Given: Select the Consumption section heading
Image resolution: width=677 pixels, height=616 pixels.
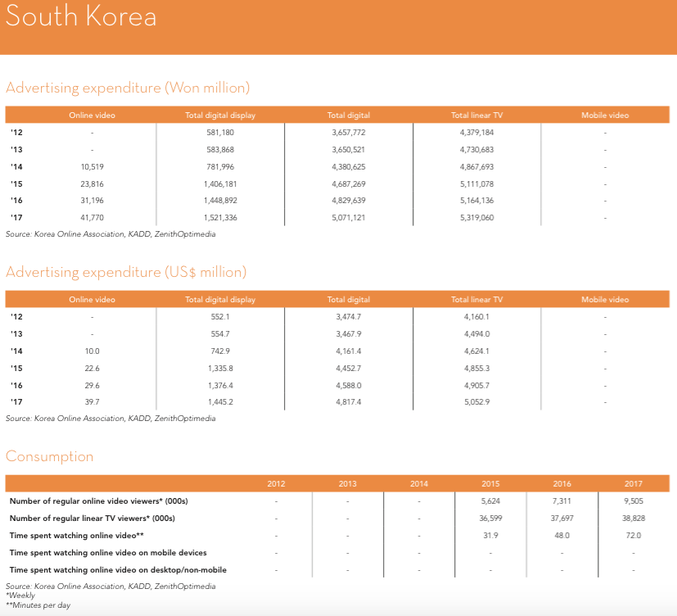Looking at the screenshot, I should tap(50, 456).
